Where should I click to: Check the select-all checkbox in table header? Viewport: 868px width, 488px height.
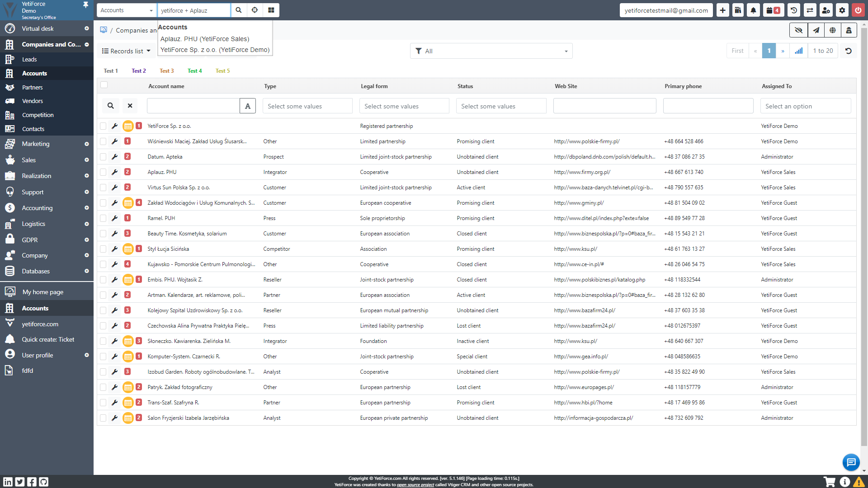(104, 85)
